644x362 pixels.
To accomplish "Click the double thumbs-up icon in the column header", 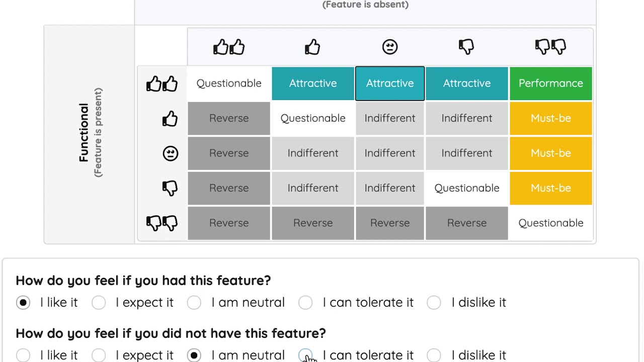I will click(229, 47).
